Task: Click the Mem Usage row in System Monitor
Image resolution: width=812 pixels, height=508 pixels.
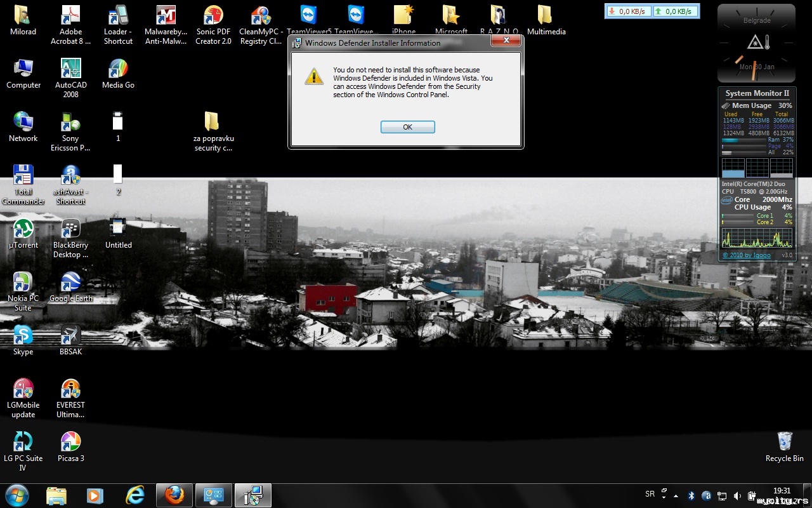Action: (757, 105)
